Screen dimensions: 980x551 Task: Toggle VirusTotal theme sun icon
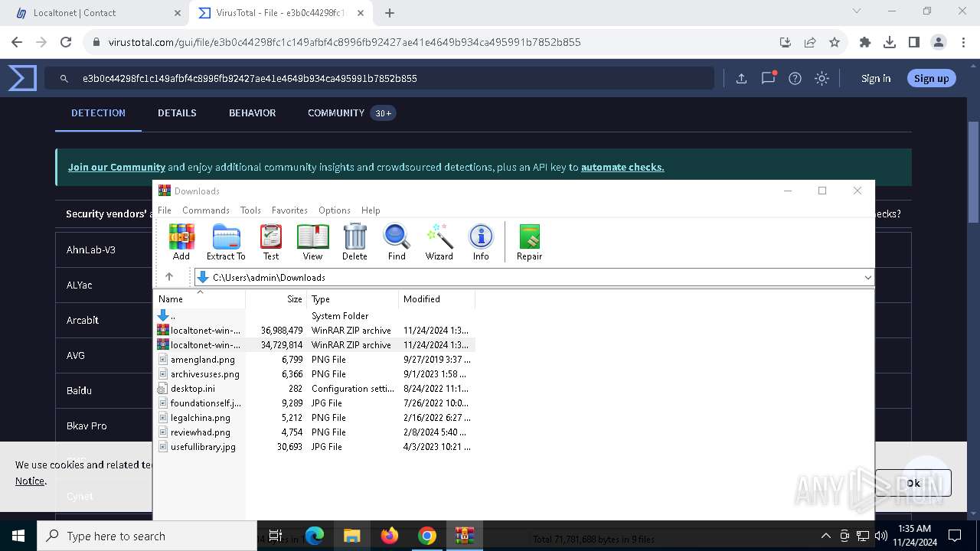point(822,78)
